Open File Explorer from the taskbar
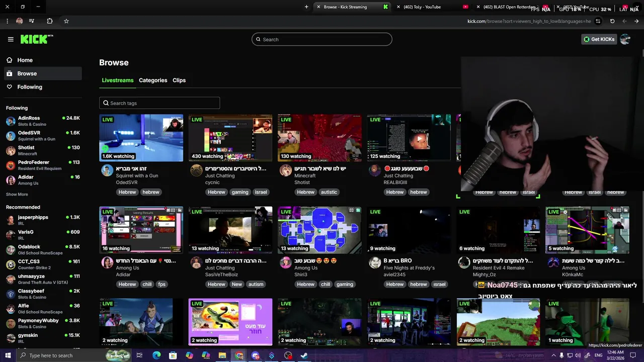Screen dimensions: 644x362 222,355
